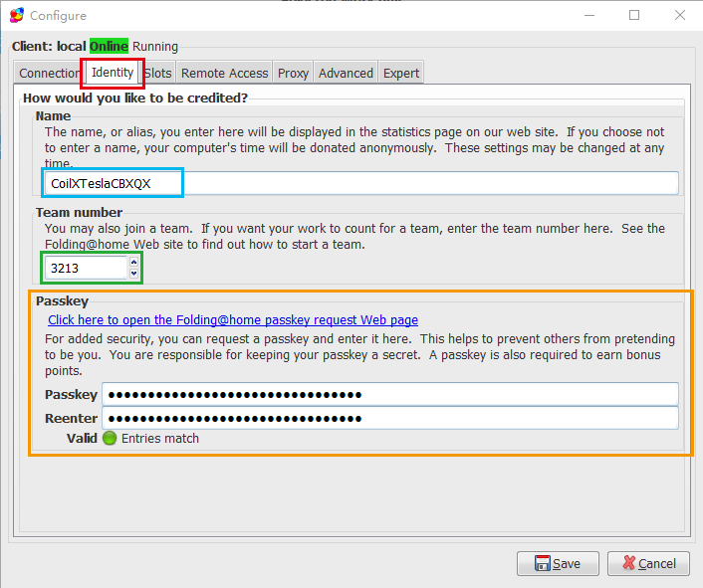Click the 'Entries match' text
Screen dimensions: 703x588
click(x=160, y=438)
